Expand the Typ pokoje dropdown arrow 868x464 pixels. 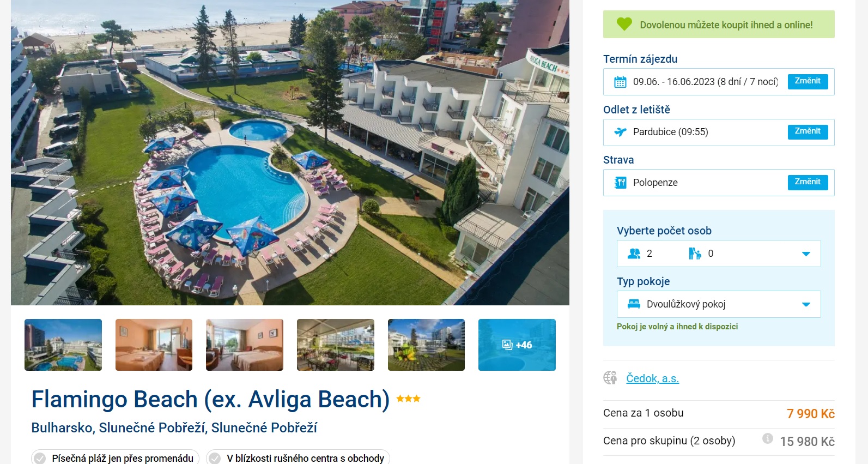[806, 304]
